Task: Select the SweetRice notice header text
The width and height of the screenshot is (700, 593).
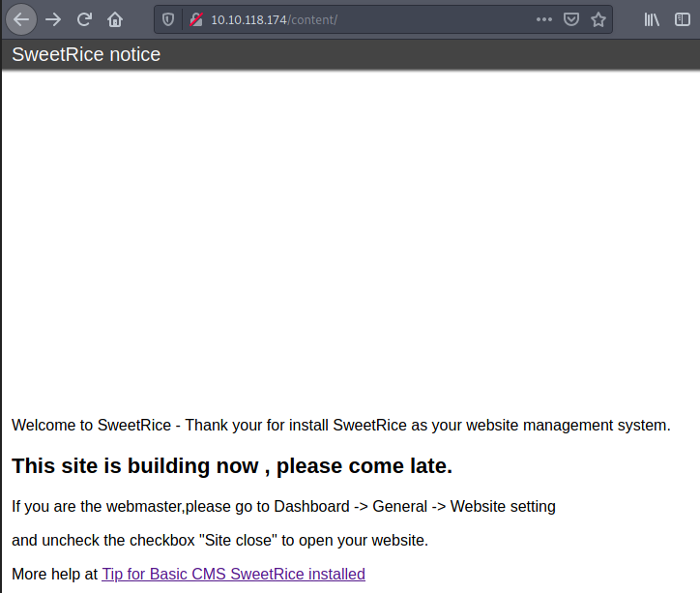Action: (86, 54)
